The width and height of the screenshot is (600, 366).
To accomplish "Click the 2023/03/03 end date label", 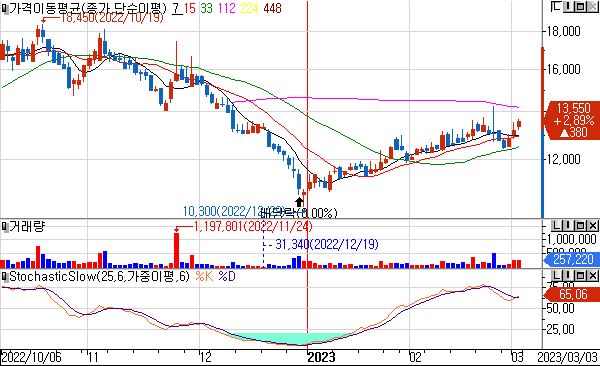I will 568,357.
